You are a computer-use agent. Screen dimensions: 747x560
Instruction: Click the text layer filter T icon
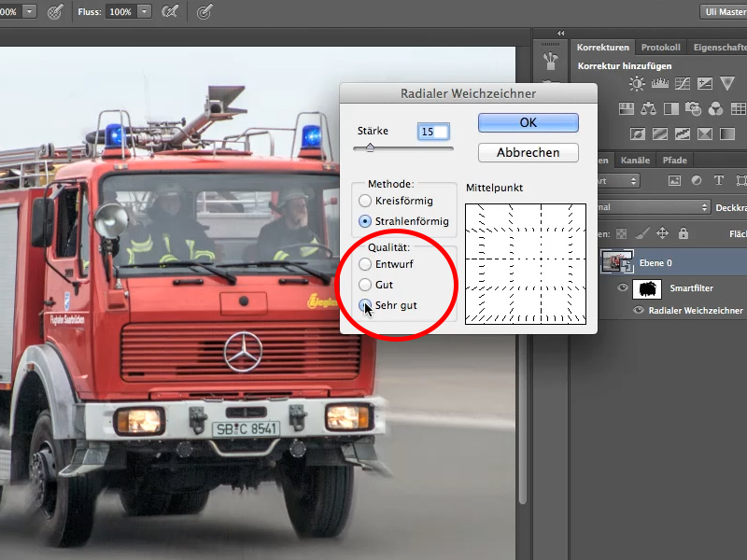point(718,180)
